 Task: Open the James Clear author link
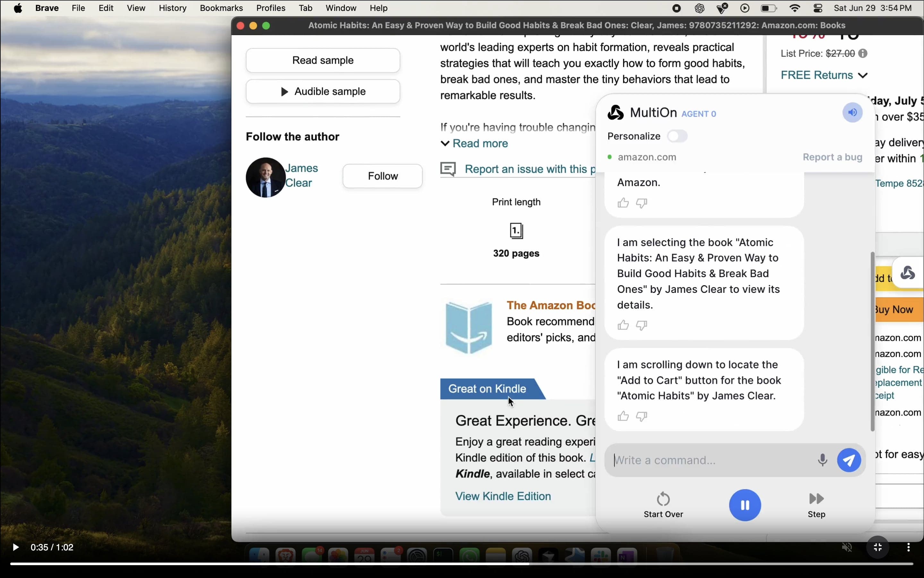(301, 175)
